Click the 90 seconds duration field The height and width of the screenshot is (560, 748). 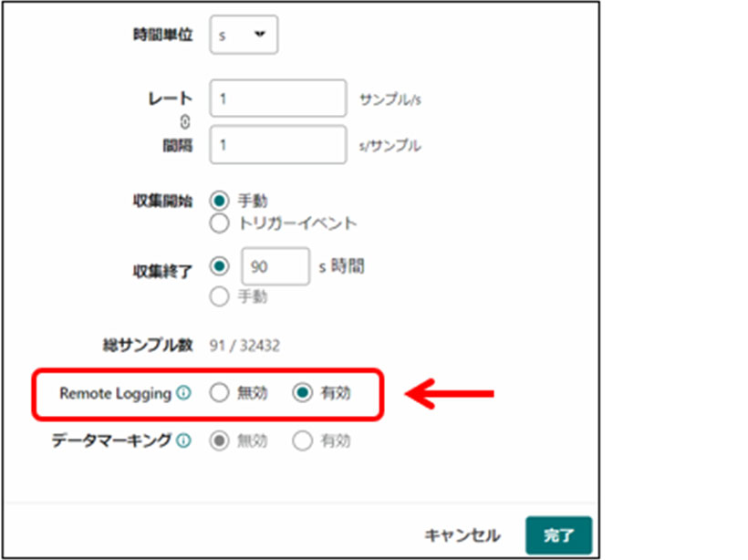[275, 266]
